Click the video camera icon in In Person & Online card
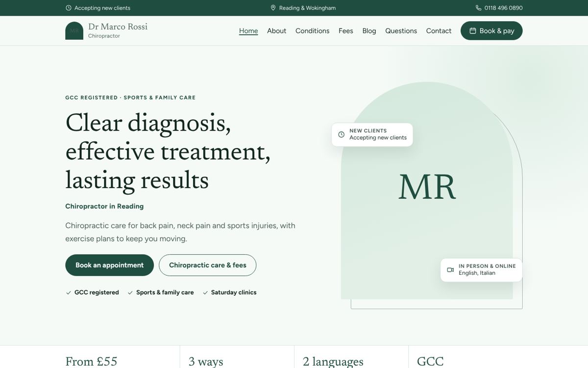This screenshot has height=368, width=588. coord(450,270)
